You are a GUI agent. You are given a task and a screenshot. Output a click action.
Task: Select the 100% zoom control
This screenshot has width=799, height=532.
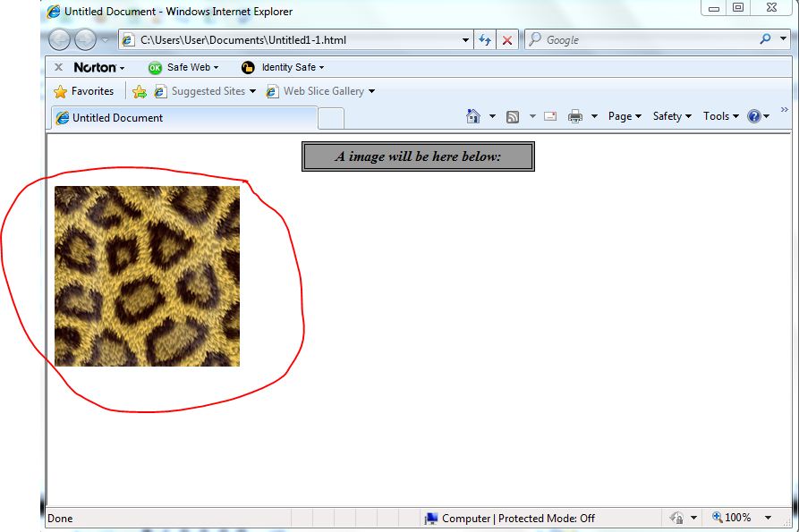pyautogui.click(x=735, y=518)
